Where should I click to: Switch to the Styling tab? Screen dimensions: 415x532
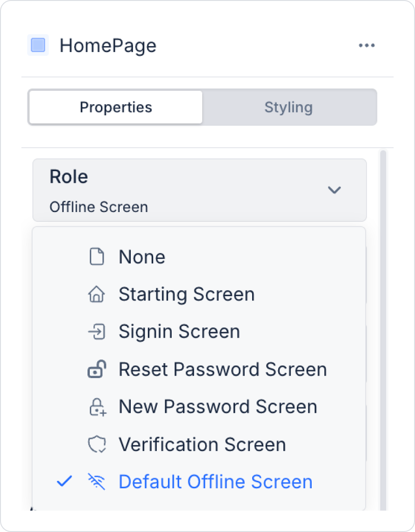pos(288,107)
